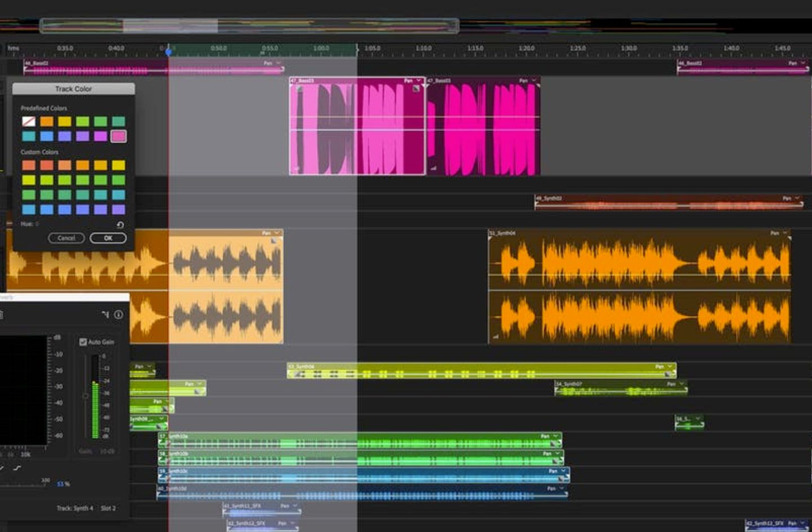Click Cancel in Track Color dialog
The image size is (812, 532).
(x=66, y=238)
